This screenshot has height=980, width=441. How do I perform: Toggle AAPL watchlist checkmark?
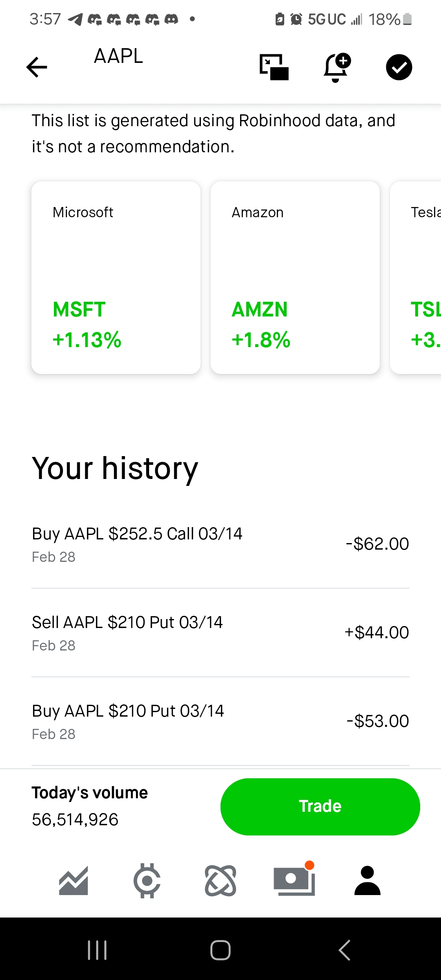click(x=399, y=67)
